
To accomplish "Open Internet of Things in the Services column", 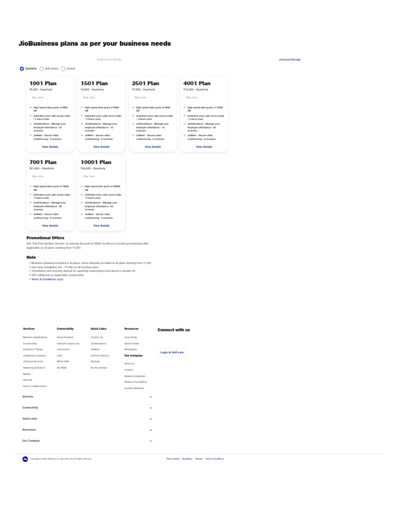I will (33, 350).
